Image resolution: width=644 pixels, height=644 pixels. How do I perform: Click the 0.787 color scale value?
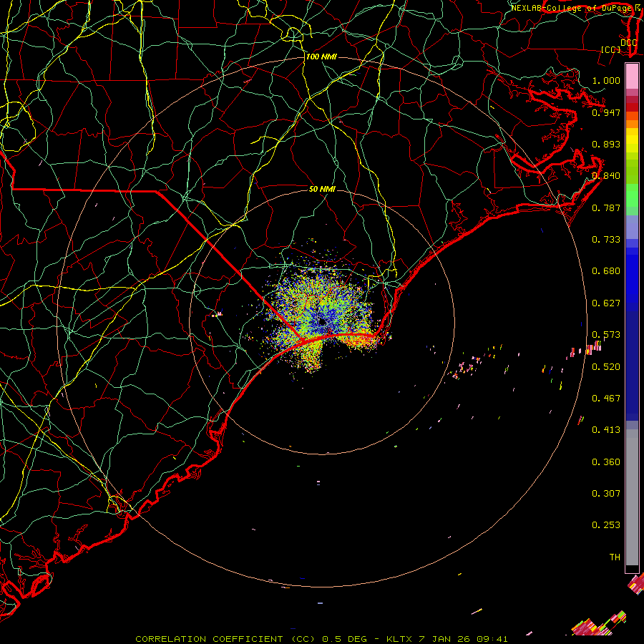[x=606, y=208]
